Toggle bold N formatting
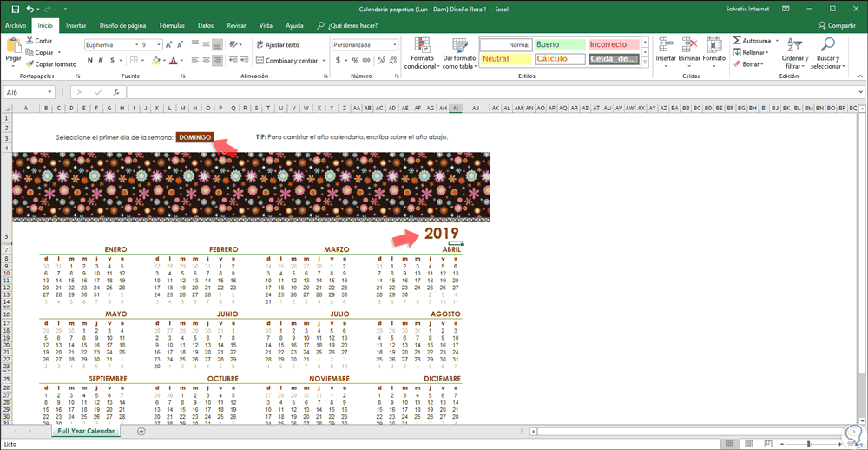868x450 pixels. (89, 61)
